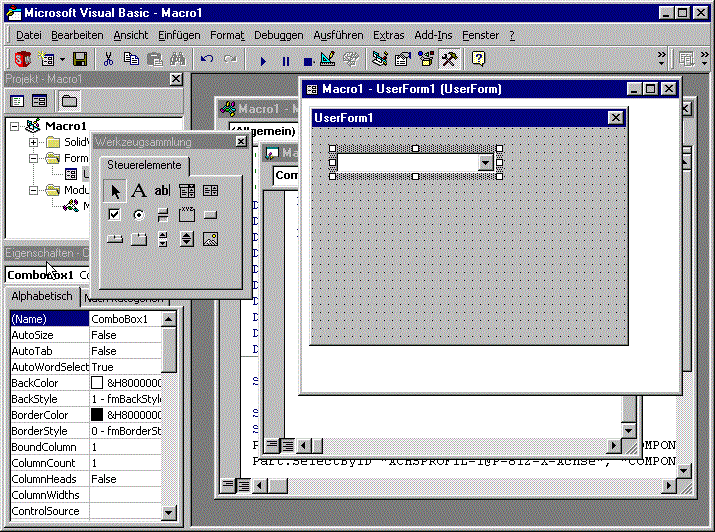This screenshot has width=715, height=532.
Task: Open the Add-Ins menu
Action: [x=433, y=35]
